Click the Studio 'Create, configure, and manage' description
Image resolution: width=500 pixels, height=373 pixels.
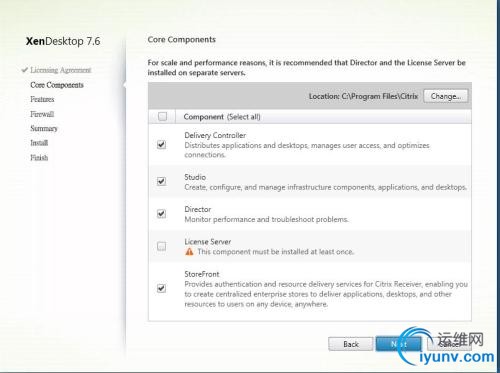point(325,187)
